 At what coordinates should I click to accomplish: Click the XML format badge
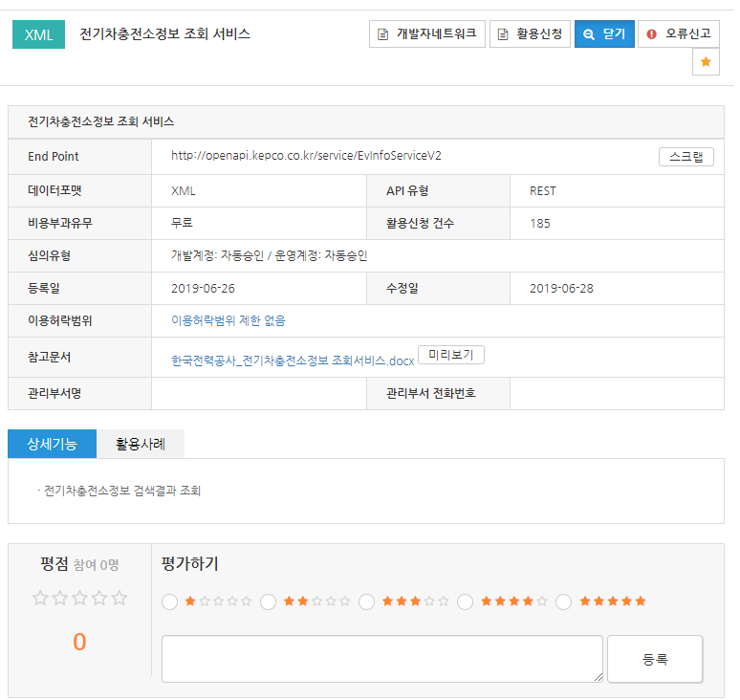(x=38, y=34)
